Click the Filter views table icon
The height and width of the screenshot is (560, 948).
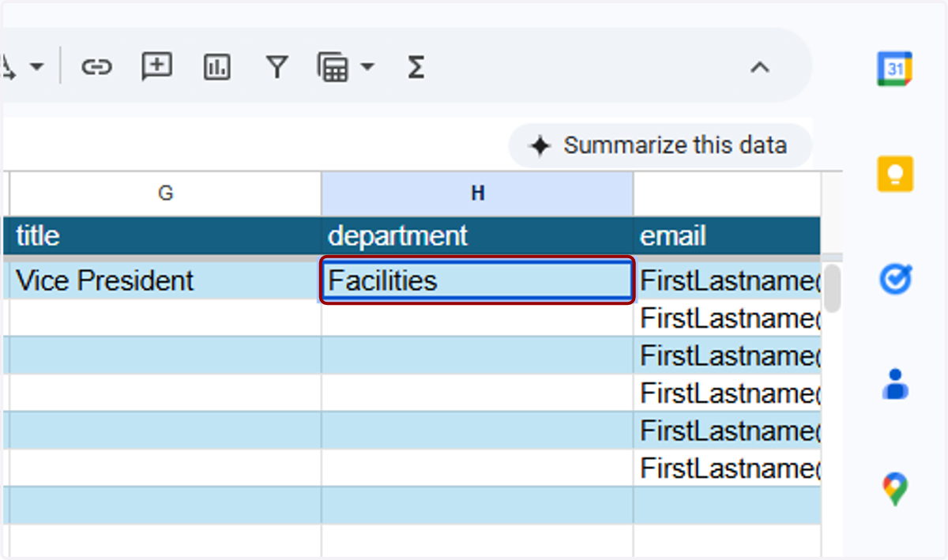pyautogui.click(x=333, y=67)
